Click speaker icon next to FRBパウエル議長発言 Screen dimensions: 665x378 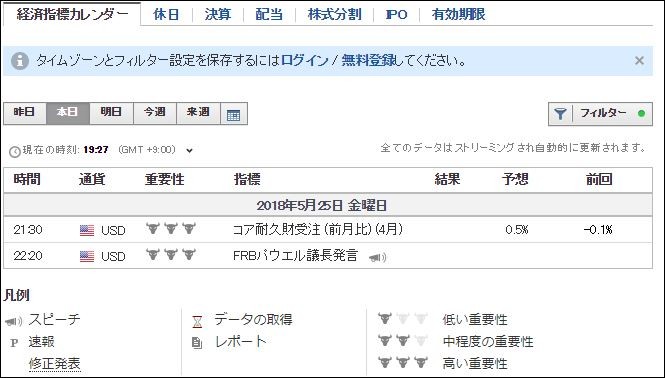(x=377, y=257)
